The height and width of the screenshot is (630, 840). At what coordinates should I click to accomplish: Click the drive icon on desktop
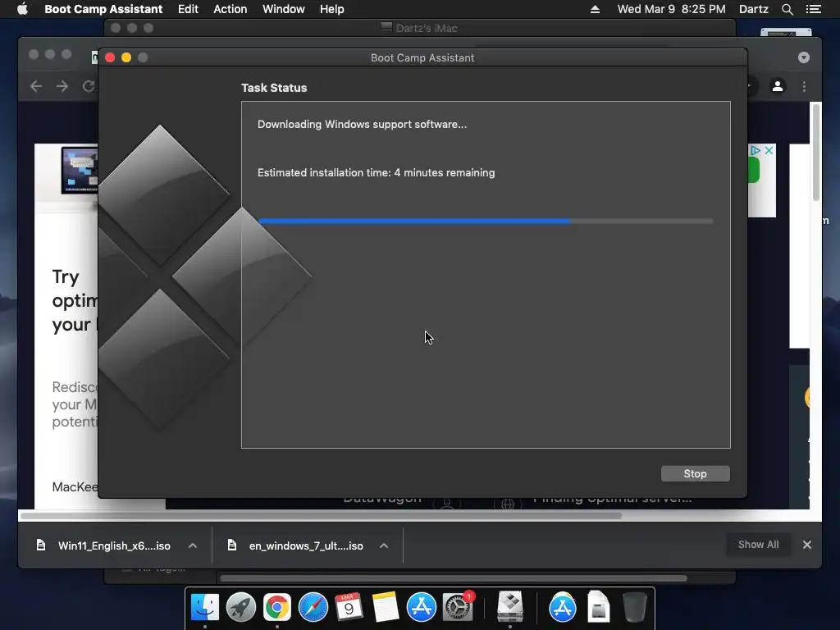coord(786,33)
